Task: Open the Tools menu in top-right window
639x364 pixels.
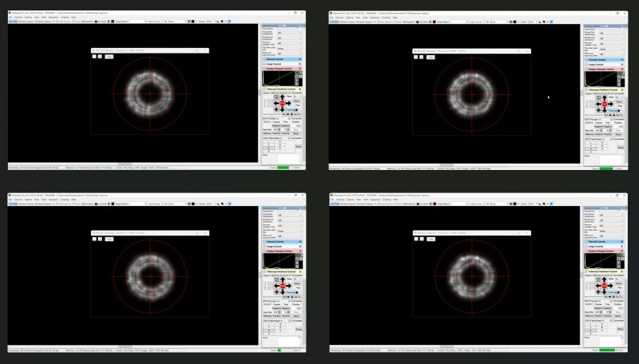Action: pos(365,18)
